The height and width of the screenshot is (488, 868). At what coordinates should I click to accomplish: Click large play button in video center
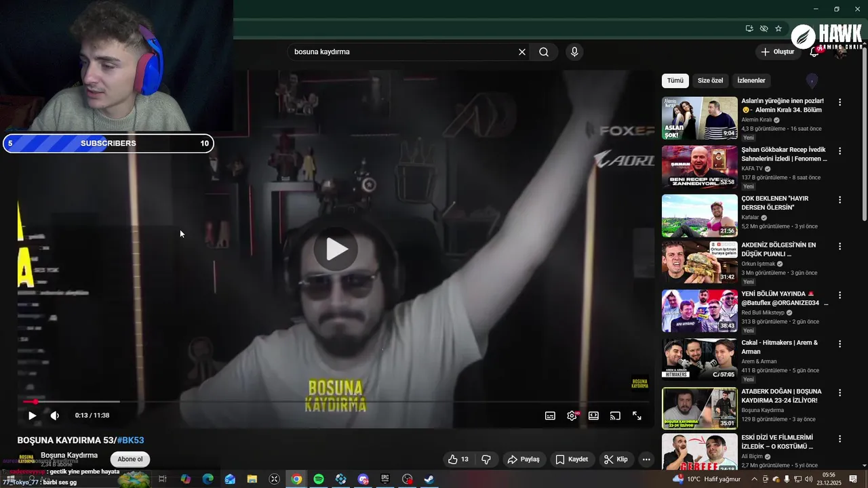click(336, 249)
